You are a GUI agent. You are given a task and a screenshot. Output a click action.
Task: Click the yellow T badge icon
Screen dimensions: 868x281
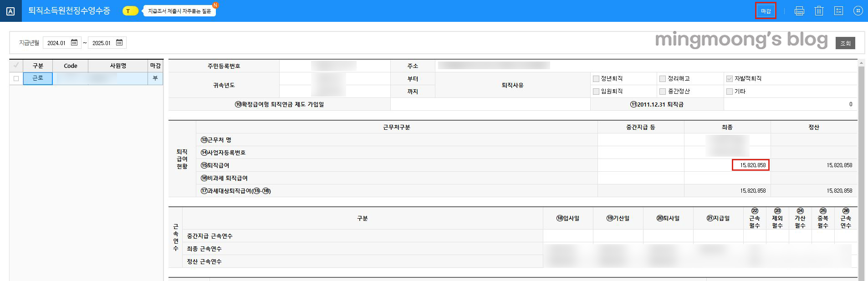pyautogui.click(x=130, y=11)
